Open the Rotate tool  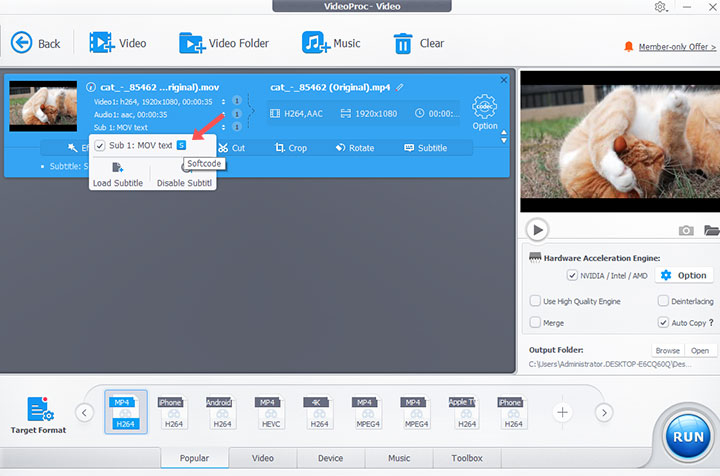click(x=354, y=148)
